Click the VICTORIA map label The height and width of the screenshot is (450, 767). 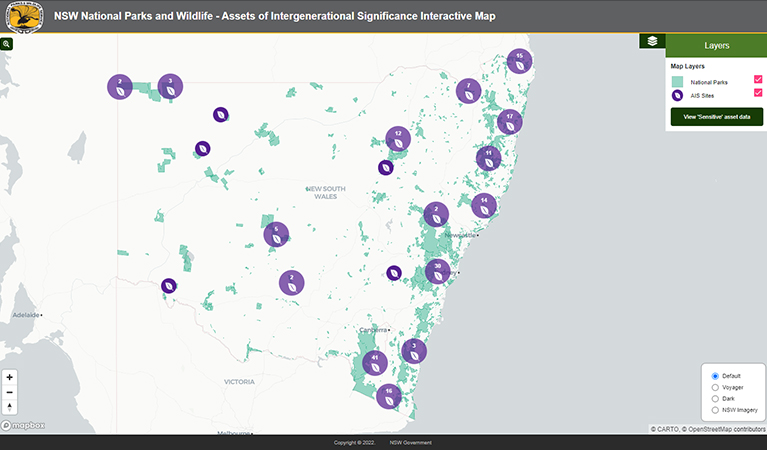239,382
